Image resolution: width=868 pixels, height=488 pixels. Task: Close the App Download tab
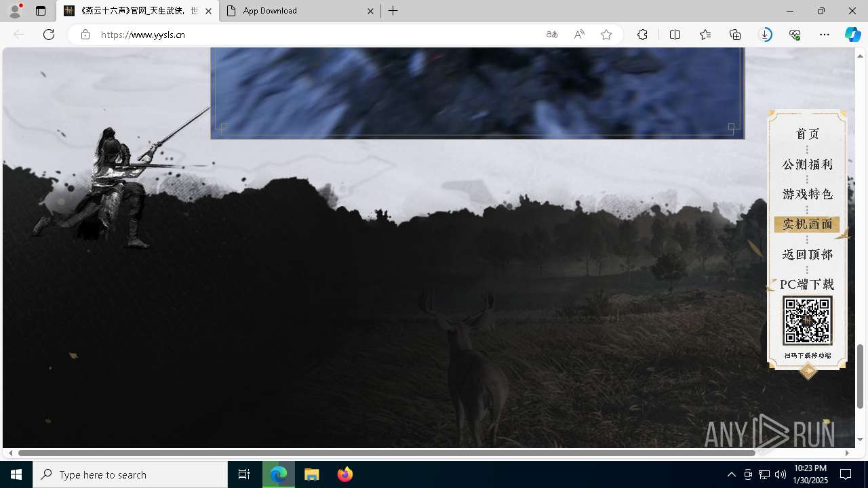click(x=370, y=11)
